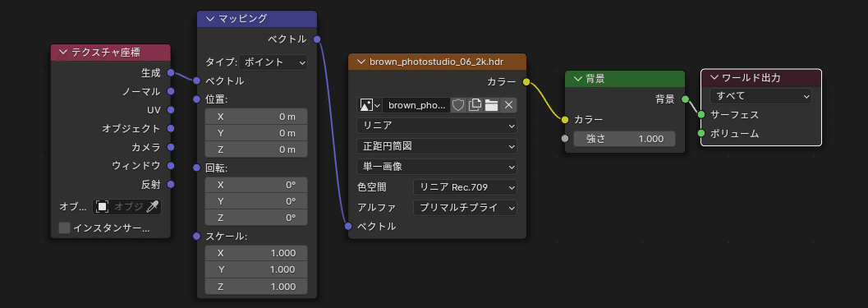
Task: Open the 単一画像 source dropdown
Action: [438, 167]
